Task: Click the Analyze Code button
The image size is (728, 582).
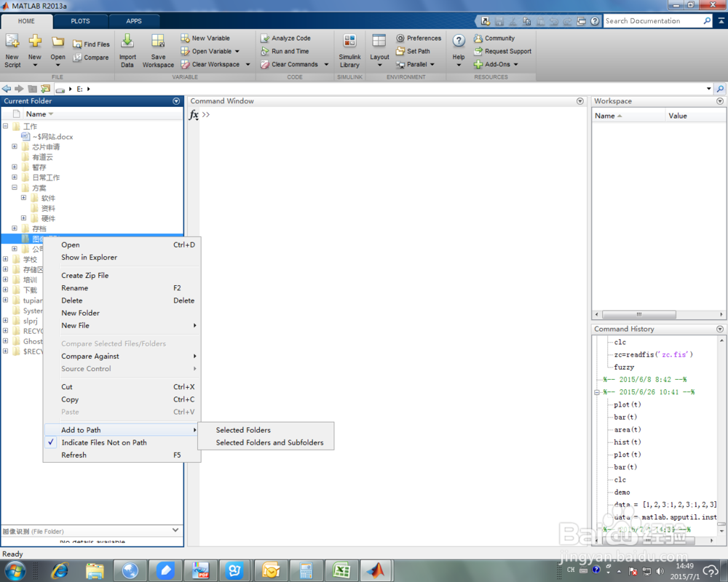Action: (x=285, y=38)
